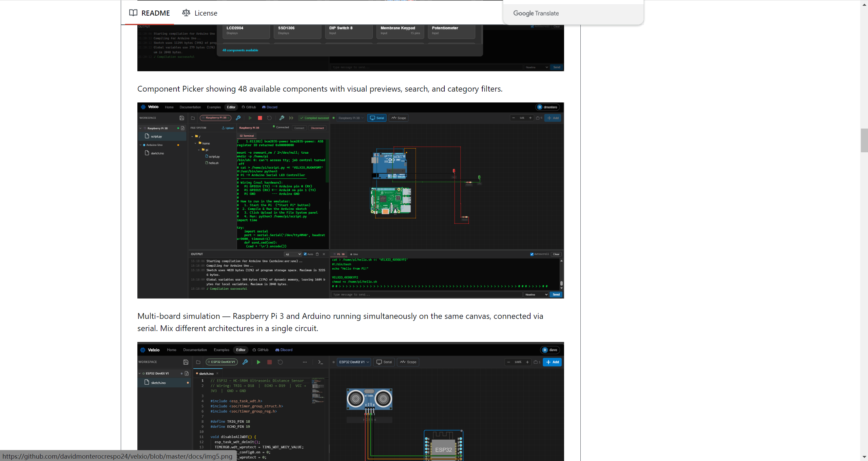Image resolution: width=868 pixels, height=461 pixels.
Task: Click Scope button in the ESP32 editor toolbar
Action: [408, 362]
